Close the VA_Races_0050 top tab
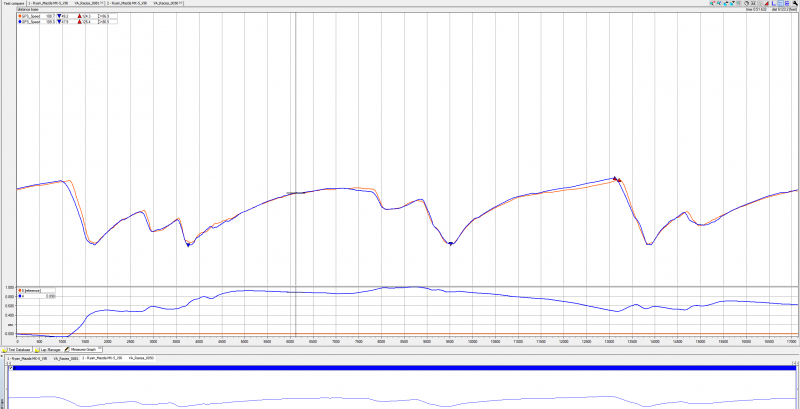Viewport: 800px width, 409px height. [x=180, y=3]
